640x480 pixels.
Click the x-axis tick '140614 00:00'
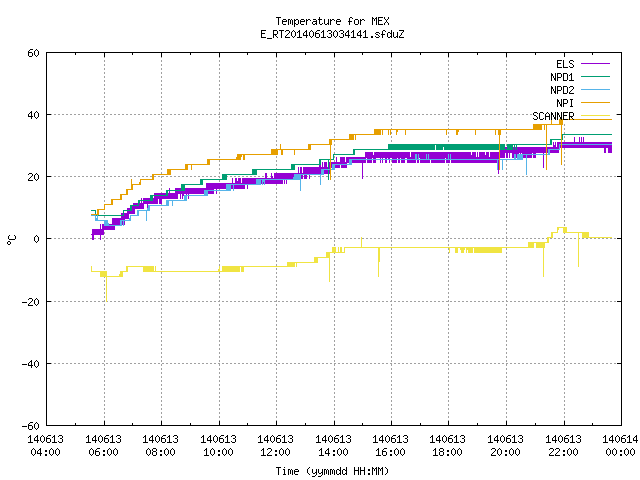click(621, 446)
